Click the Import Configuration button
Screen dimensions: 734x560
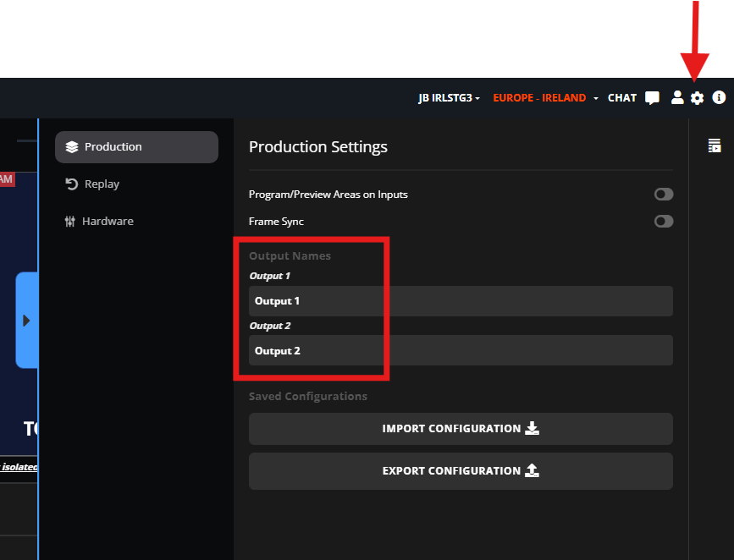(461, 429)
